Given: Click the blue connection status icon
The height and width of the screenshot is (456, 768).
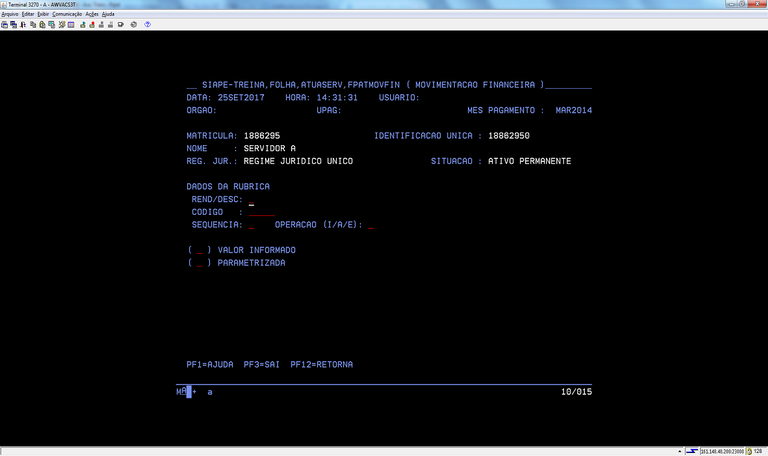Looking at the screenshot, I should 692,451.
